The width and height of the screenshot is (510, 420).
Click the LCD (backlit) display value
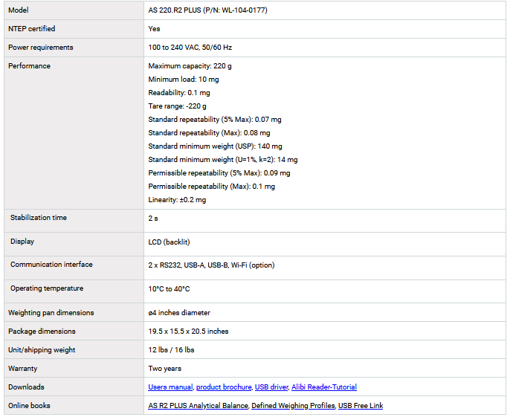[170, 242]
